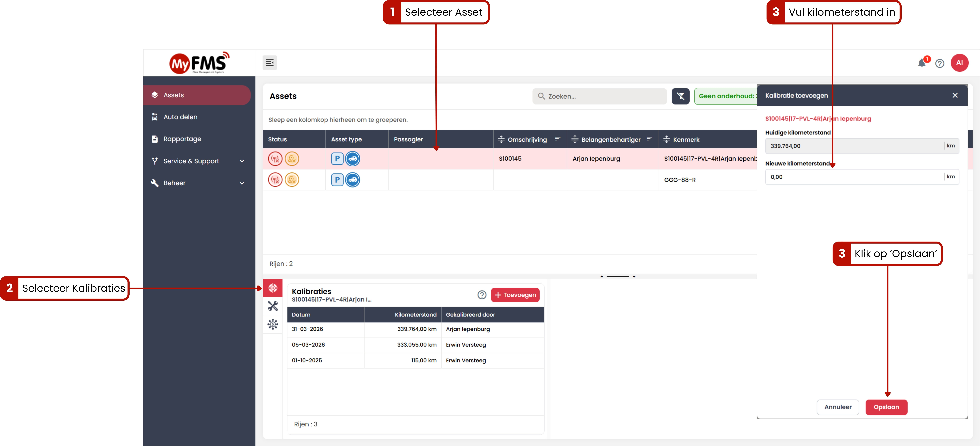Click Erwin Versteeg in the 01-10-2025 row
This screenshot has height=446, width=980.
(466, 360)
